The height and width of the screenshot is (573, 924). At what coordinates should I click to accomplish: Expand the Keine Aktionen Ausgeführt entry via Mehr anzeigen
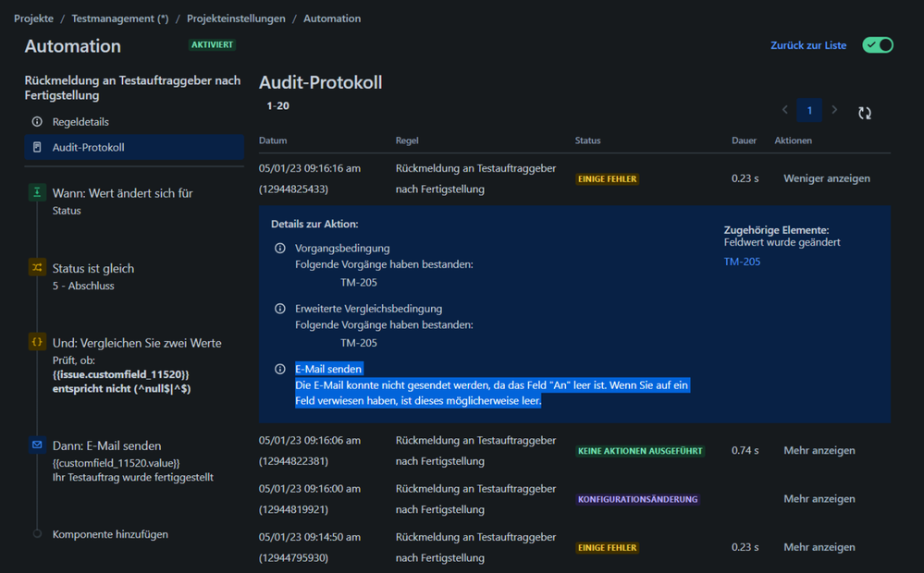[x=819, y=450]
